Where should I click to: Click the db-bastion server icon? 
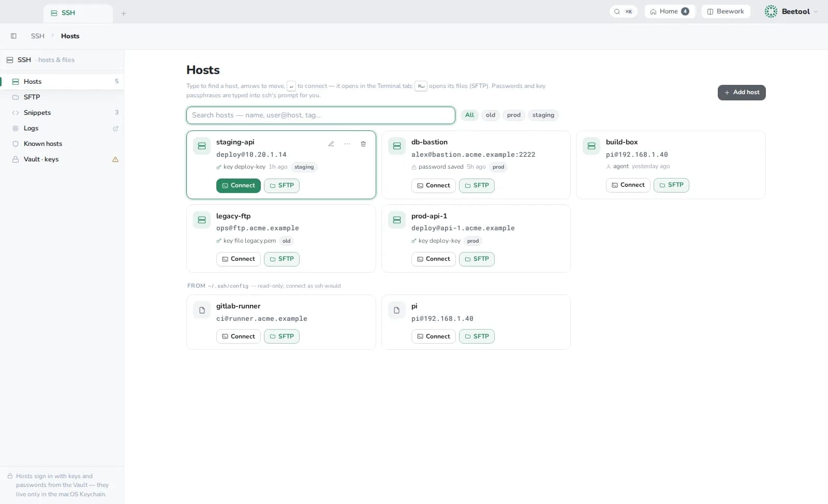click(x=397, y=146)
